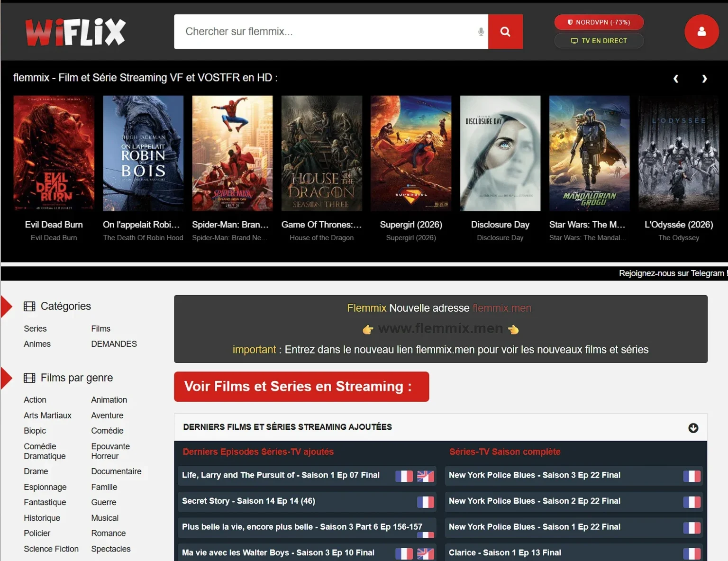Open the Series category

[x=35, y=329]
